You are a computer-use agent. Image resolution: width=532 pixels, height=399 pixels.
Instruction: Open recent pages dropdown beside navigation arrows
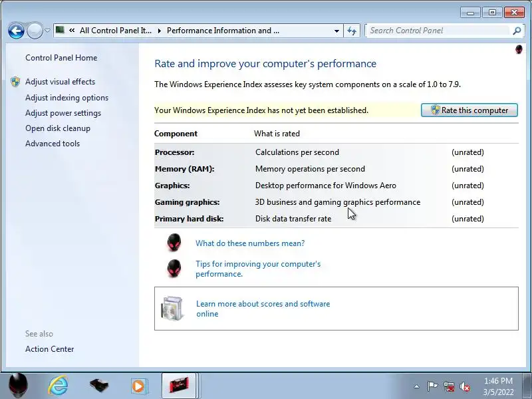[x=47, y=31]
